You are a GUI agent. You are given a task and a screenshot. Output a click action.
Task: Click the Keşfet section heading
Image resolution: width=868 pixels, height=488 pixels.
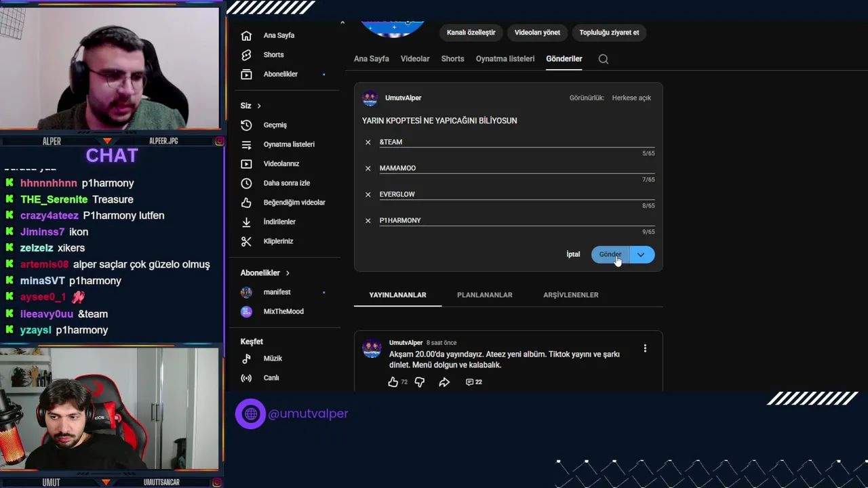(252, 342)
